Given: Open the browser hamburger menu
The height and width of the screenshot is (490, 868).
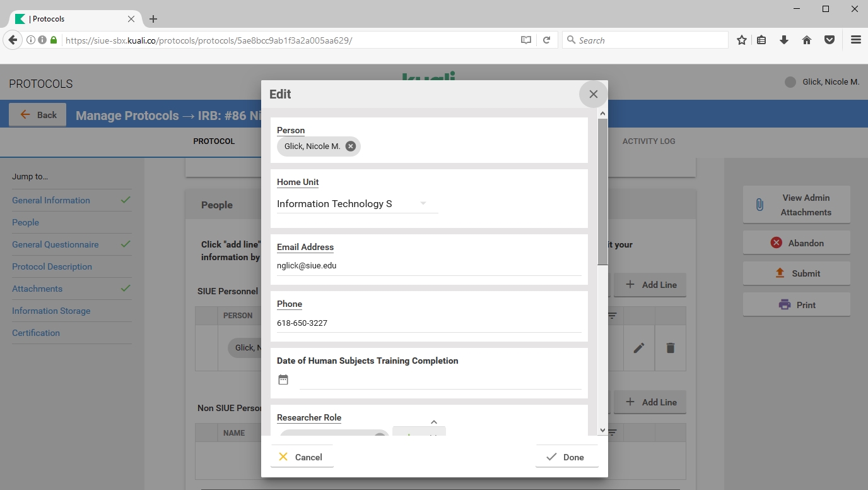Looking at the screenshot, I should (855, 40).
